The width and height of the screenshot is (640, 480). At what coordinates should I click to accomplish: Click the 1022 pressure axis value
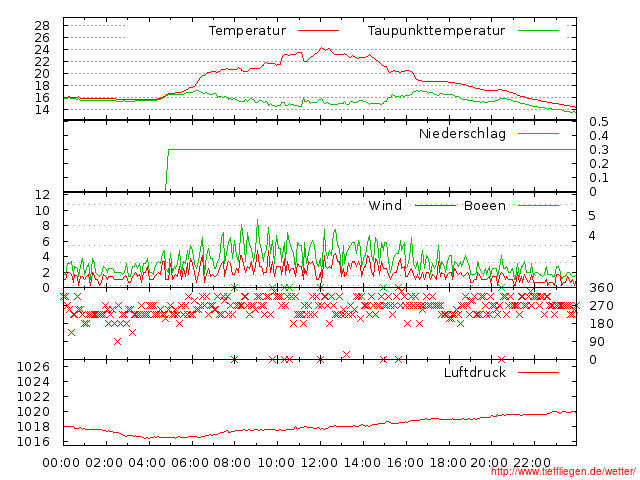33,396
